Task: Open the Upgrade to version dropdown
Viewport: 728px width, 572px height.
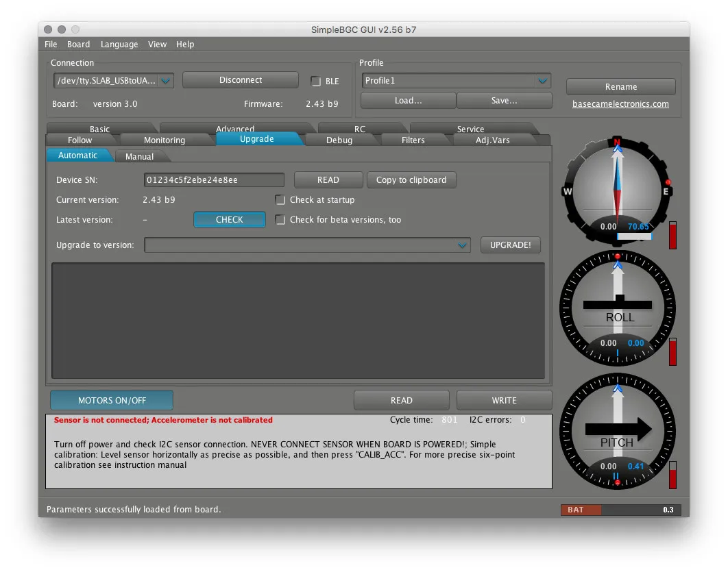Action: tap(462, 245)
